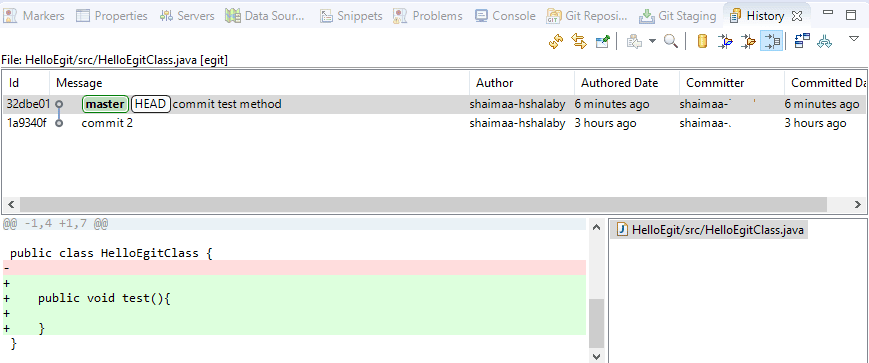Show all changes in parent folder

[748, 41]
